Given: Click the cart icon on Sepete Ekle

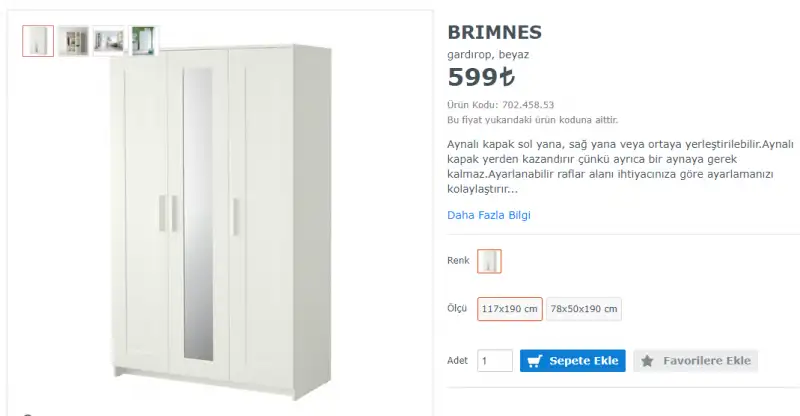Looking at the screenshot, I should click(535, 361).
